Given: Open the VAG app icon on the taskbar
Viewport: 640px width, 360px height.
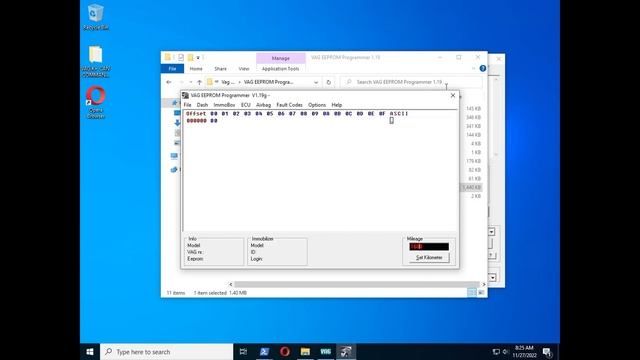Looking at the screenshot, I should [x=325, y=352].
